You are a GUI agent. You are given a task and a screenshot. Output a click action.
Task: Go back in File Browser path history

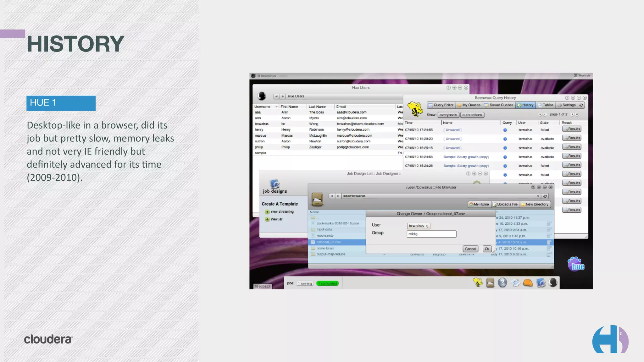point(332,196)
